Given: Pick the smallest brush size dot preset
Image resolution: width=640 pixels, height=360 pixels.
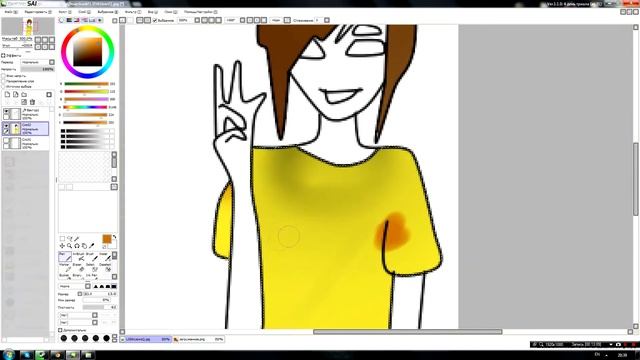Looking at the screenshot, I should (64, 338).
